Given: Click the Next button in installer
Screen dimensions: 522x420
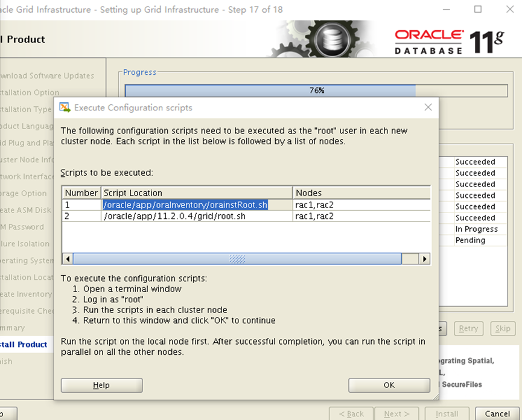Looking at the screenshot, I should point(396,414).
